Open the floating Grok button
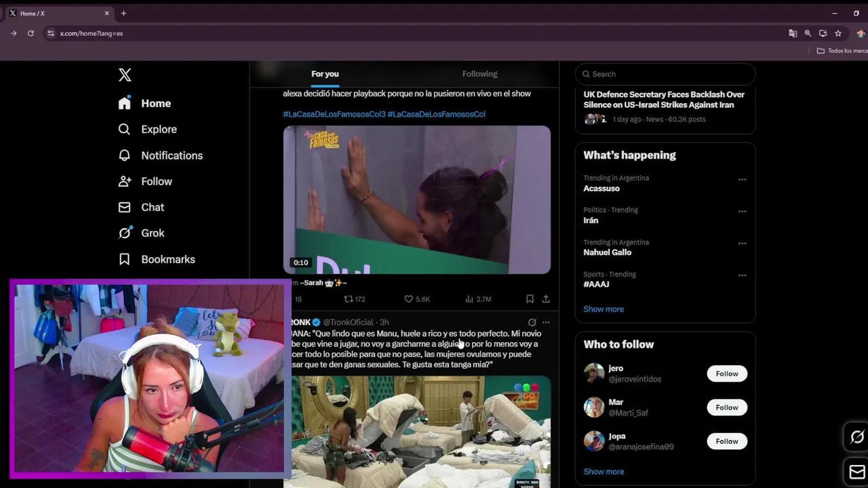868x488 pixels. pos(857,437)
